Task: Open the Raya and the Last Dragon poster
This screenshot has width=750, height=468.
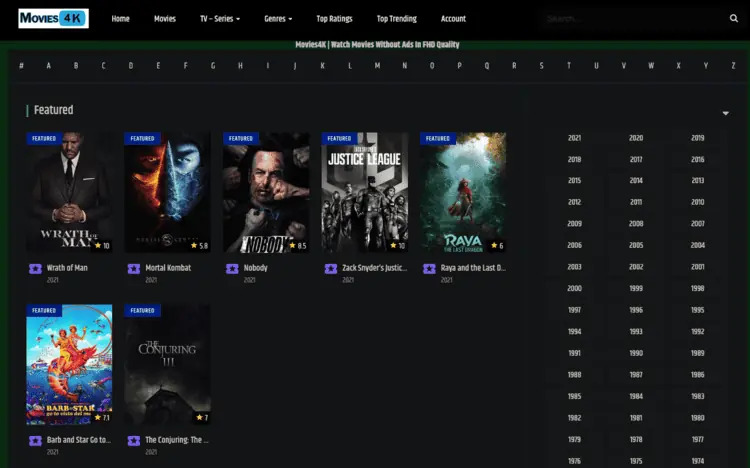Action: pyautogui.click(x=463, y=192)
